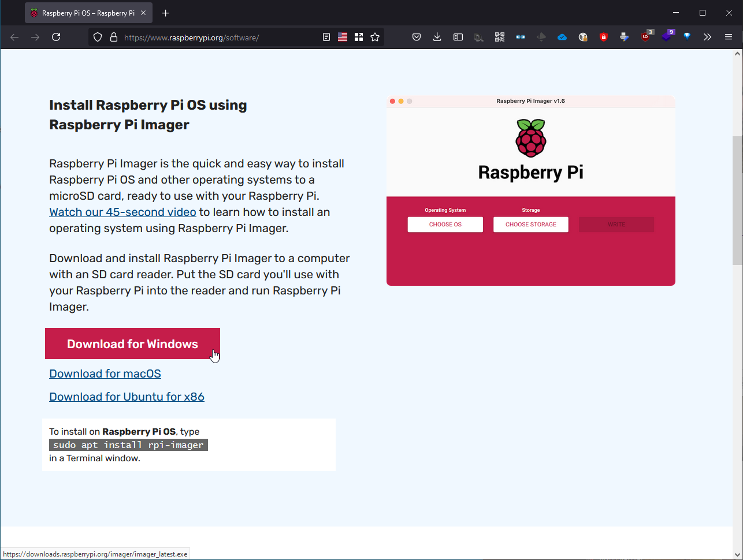This screenshot has height=560, width=743.
Task: Click the US flag icon in address bar
Action: click(x=343, y=37)
